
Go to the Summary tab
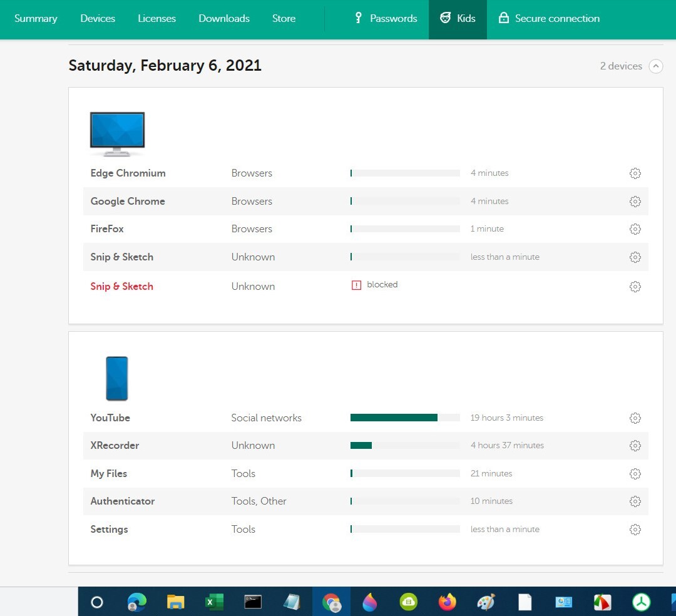[36, 19]
